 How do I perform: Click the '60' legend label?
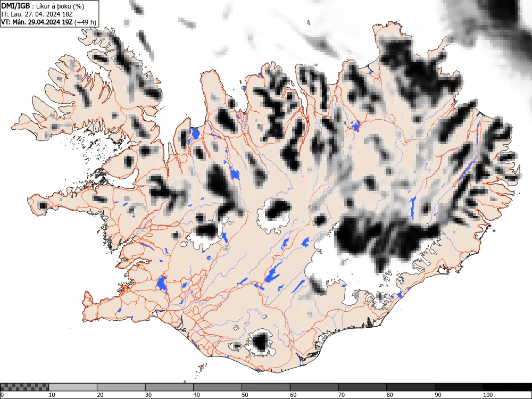tap(293, 395)
